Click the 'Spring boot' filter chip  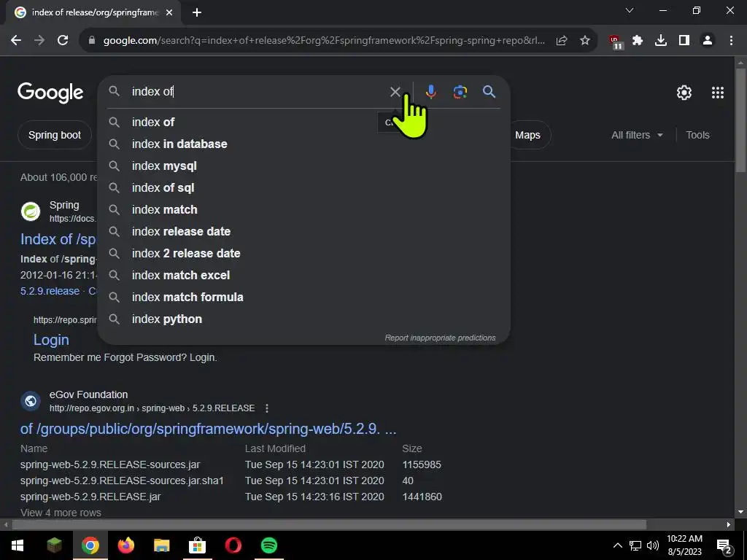[54, 135]
